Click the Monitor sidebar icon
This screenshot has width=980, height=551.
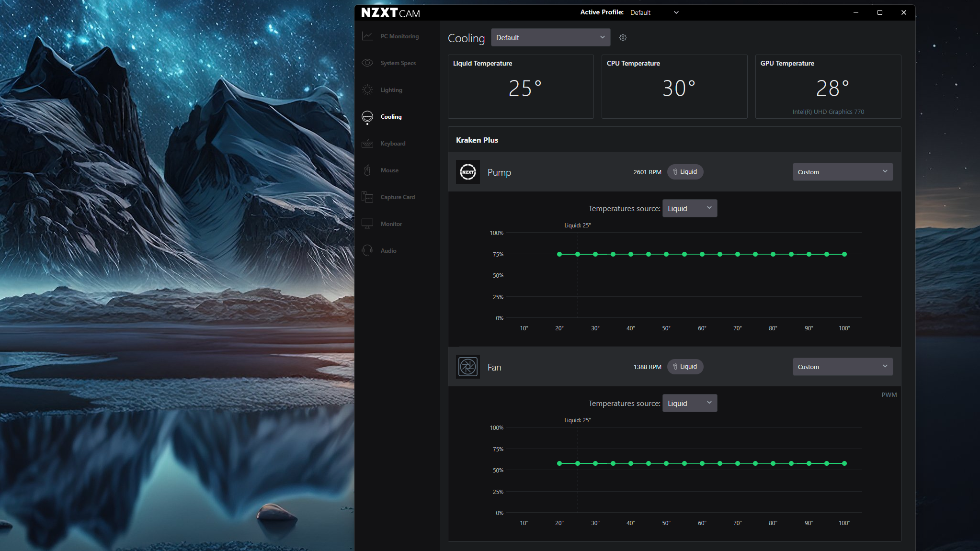(x=367, y=224)
